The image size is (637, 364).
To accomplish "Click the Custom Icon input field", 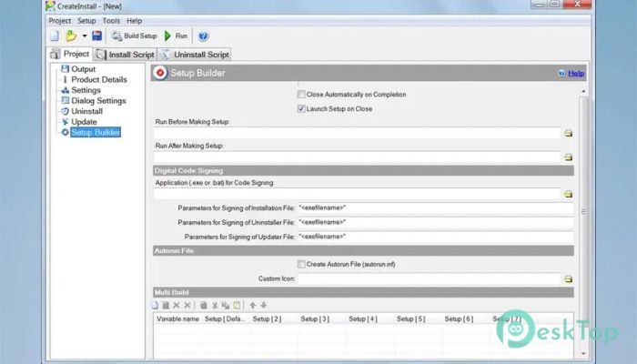I will click(x=429, y=278).
